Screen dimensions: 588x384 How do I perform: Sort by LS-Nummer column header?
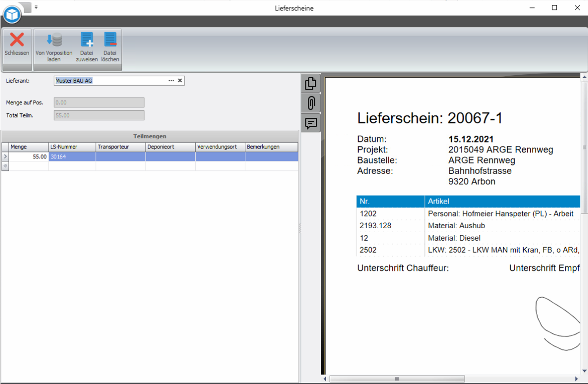(72, 147)
